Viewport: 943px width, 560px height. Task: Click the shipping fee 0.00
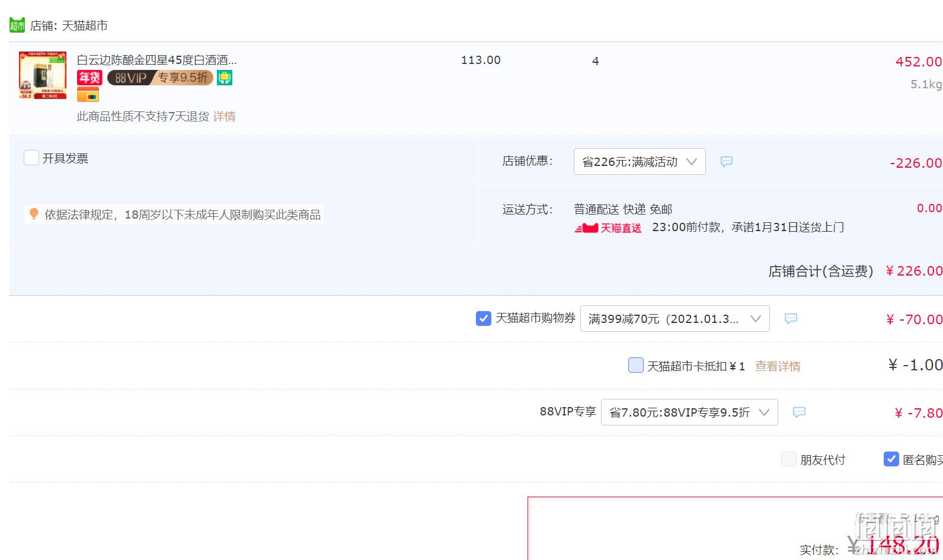pyautogui.click(x=929, y=208)
